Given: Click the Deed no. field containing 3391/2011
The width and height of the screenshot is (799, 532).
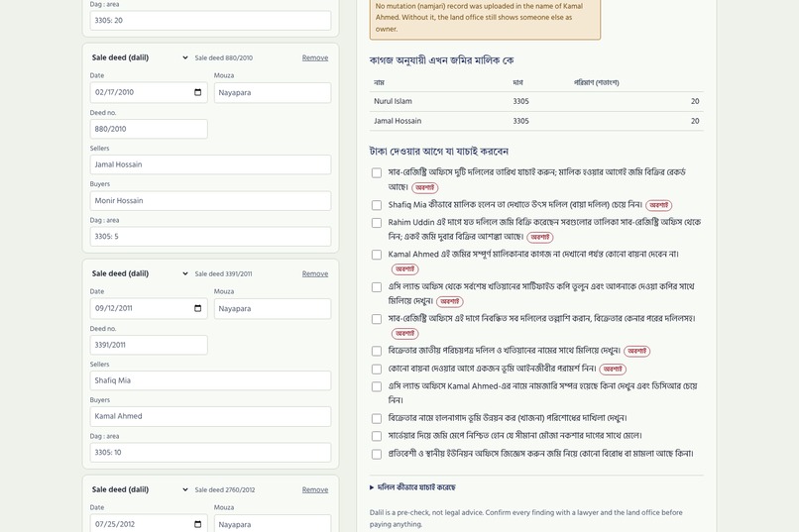Looking at the screenshot, I should 149,345.
